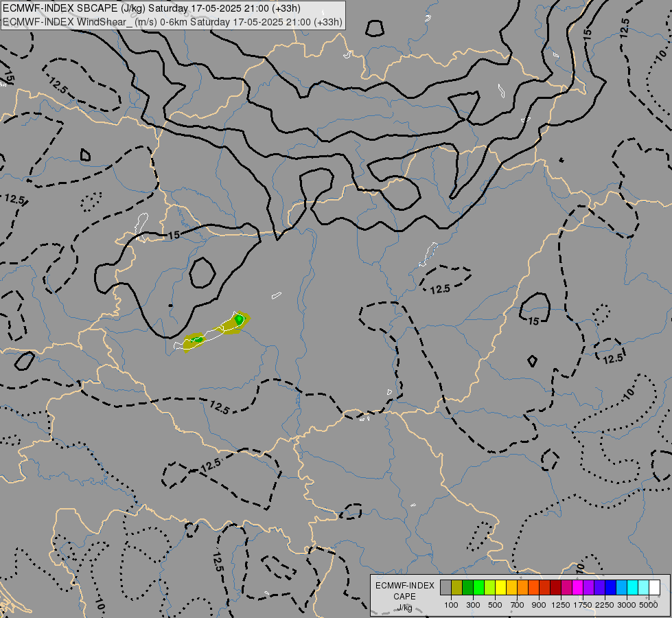The width and height of the screenshot is (672, 618).
Task: Click the legend value 2250
Action: 605,605
